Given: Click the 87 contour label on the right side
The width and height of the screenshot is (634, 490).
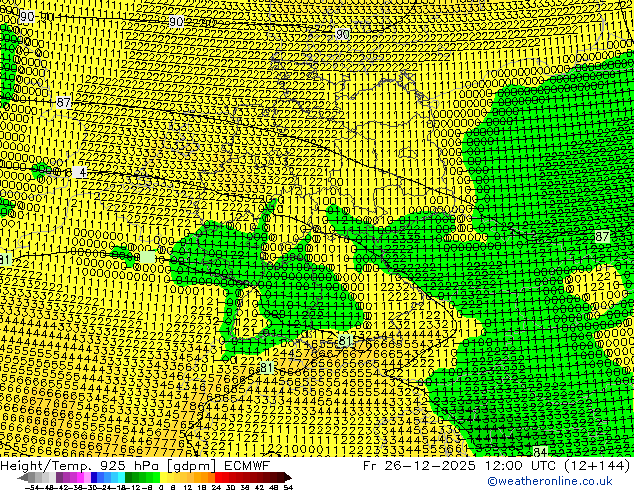Looking at the screenshot, I should point(602,236).
